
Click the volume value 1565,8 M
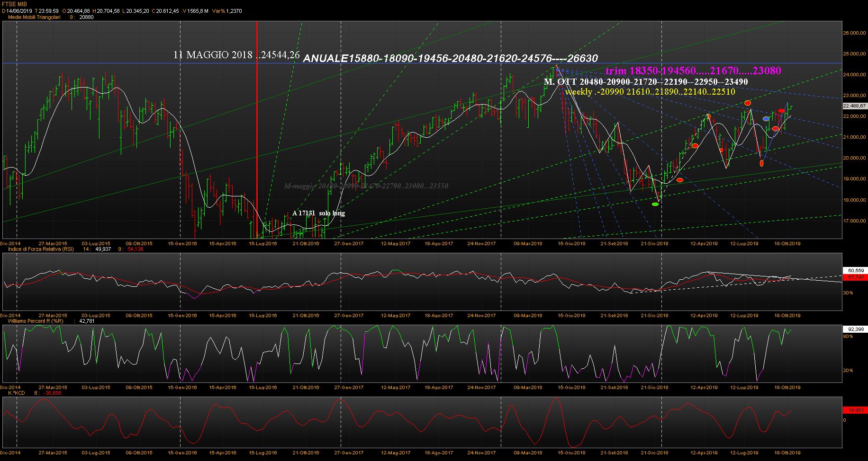(197, 10)
